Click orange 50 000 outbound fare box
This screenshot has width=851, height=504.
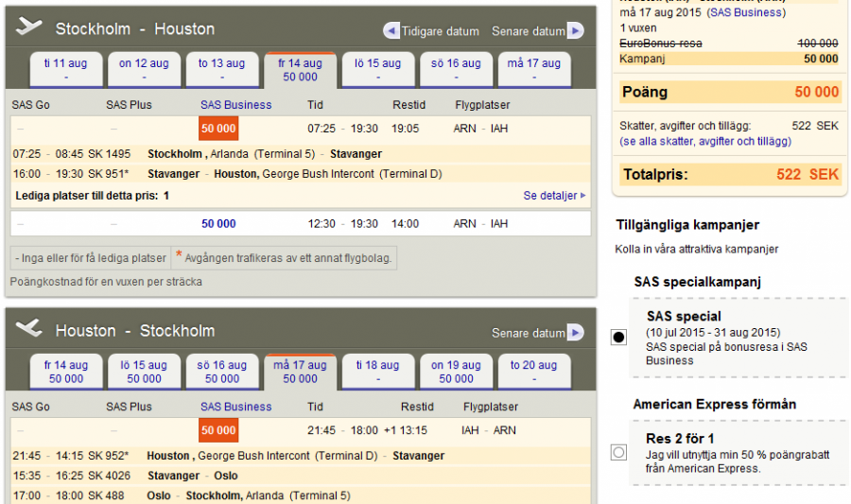point(218,129)
